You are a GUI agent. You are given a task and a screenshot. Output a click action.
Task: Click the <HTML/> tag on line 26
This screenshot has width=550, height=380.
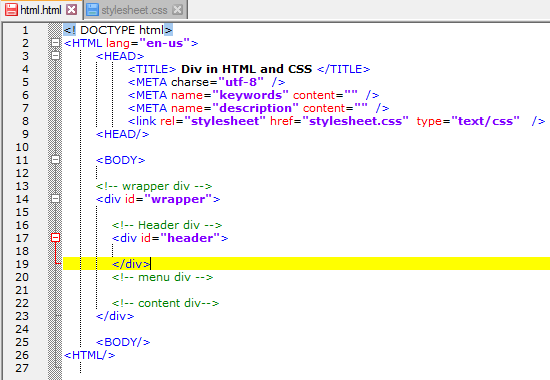tap(89, 355)
